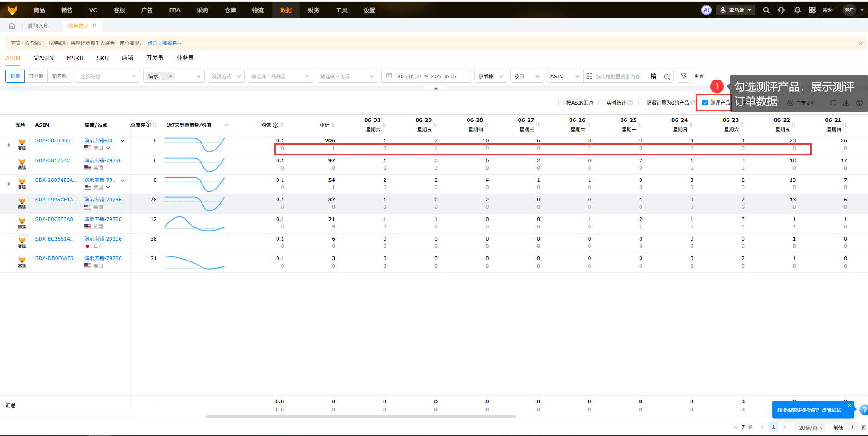Switch to the 父ASIN tab
The width and height of the screenshot is (868, 436).
click(x=43, y=58)
